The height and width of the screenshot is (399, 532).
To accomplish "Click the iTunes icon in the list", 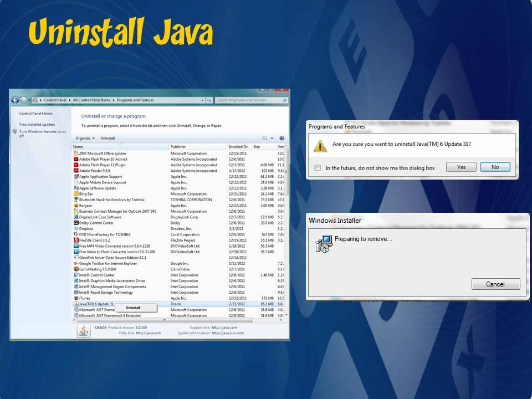I will pos(76,298).
